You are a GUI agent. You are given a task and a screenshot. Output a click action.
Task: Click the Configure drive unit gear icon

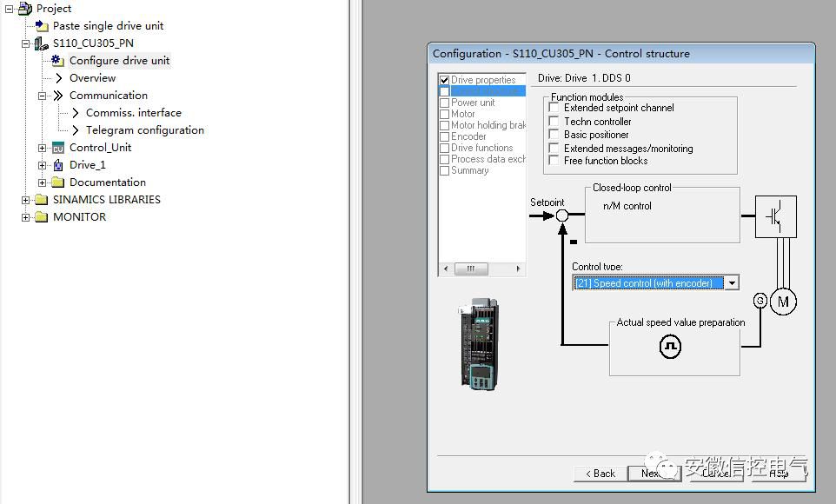tap(57, 60)
